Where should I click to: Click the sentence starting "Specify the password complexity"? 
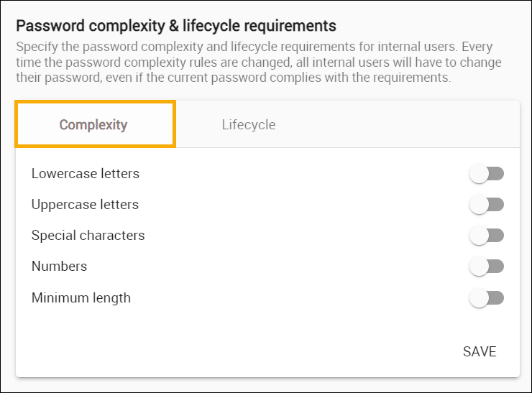(216, 47)
